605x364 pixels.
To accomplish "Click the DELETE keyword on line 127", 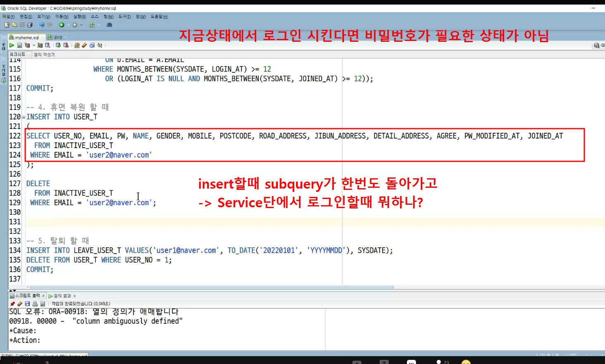I will pyautogui.click(x=38, y=184).
